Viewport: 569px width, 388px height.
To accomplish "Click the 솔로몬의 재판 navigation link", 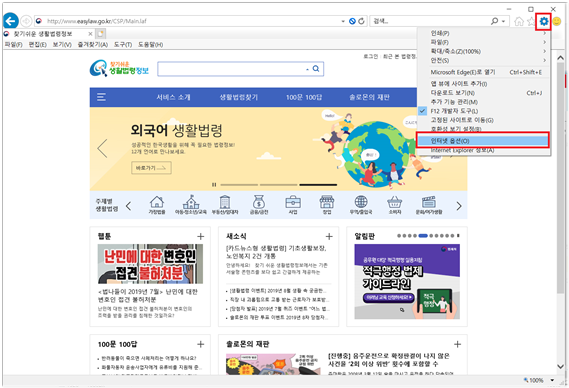I will [369, 97].
